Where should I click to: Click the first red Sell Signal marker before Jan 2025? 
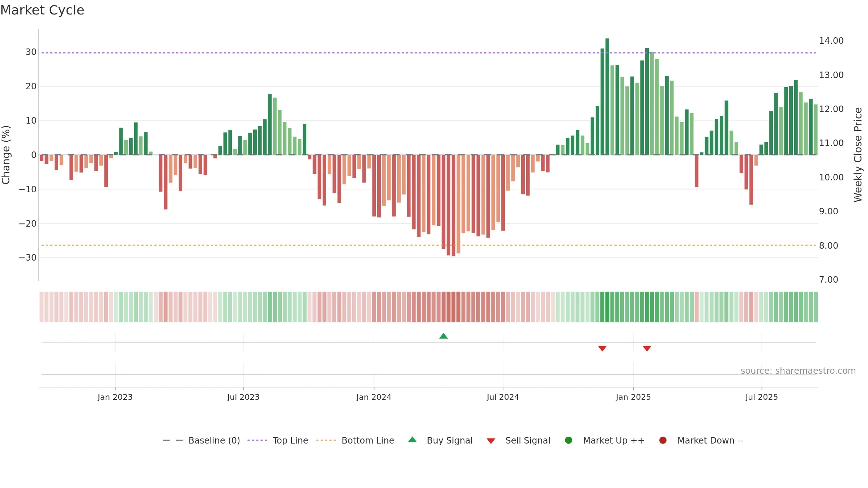602,348
